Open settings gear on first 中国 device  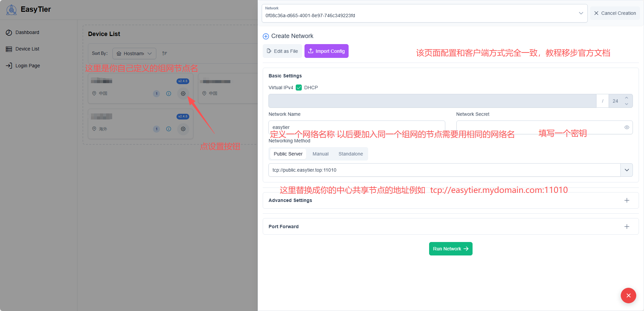(183, 94)
